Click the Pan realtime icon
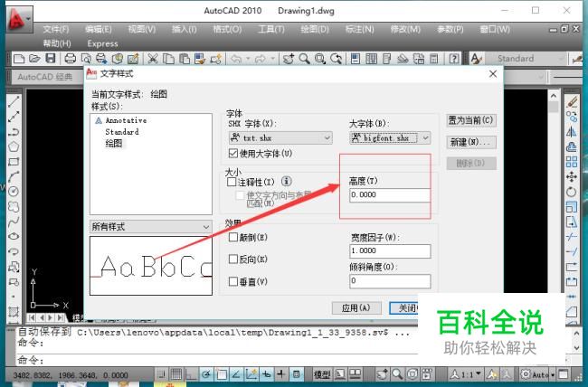The width and height of the screenshot is (588, 387). [x=289, y=59]
